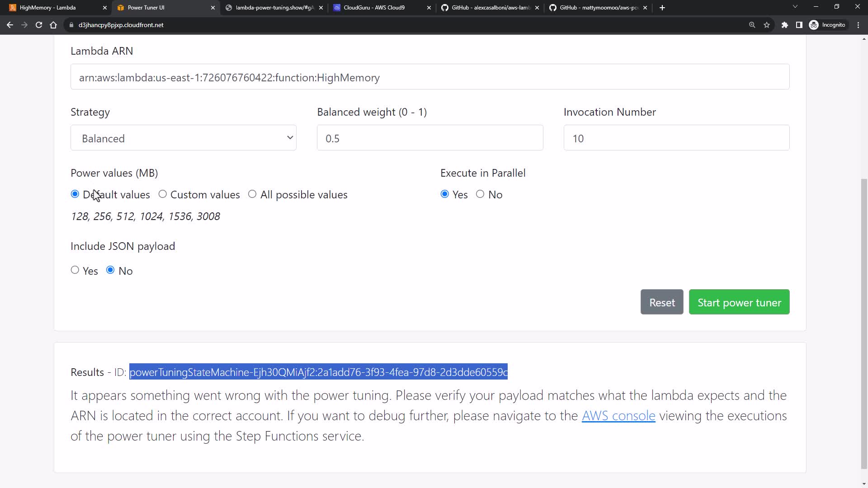Image resolution: width=868 pixels, height=488 pixels.
Task: Bookmark this page with the star icon
Action: coord(767,25)
